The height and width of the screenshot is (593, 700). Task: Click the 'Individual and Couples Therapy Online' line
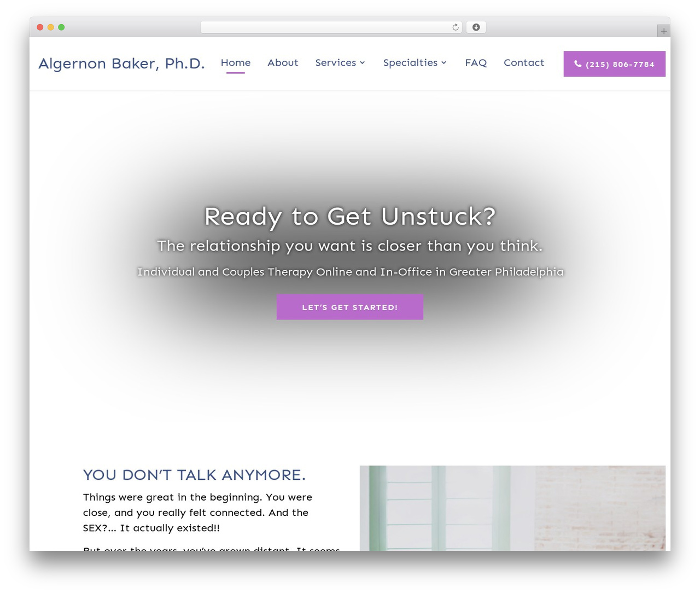coord(350,272)
